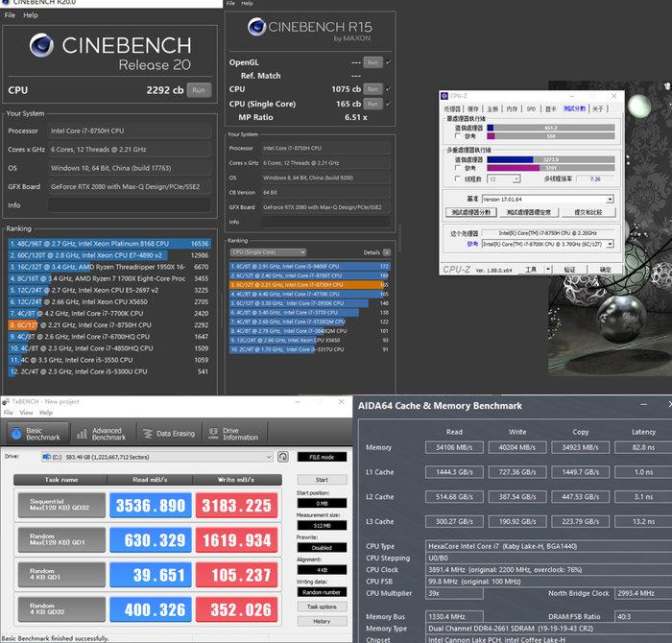Open CPU (Single Core) ranking dropdown

tap(268, 252)
